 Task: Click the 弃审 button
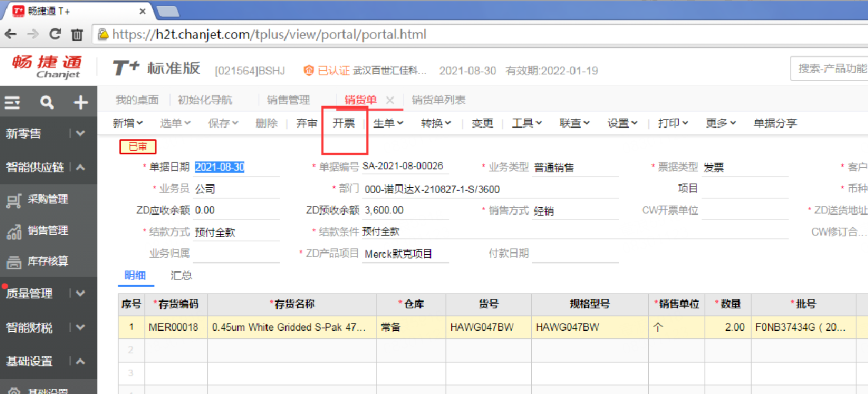click(307, 123)
